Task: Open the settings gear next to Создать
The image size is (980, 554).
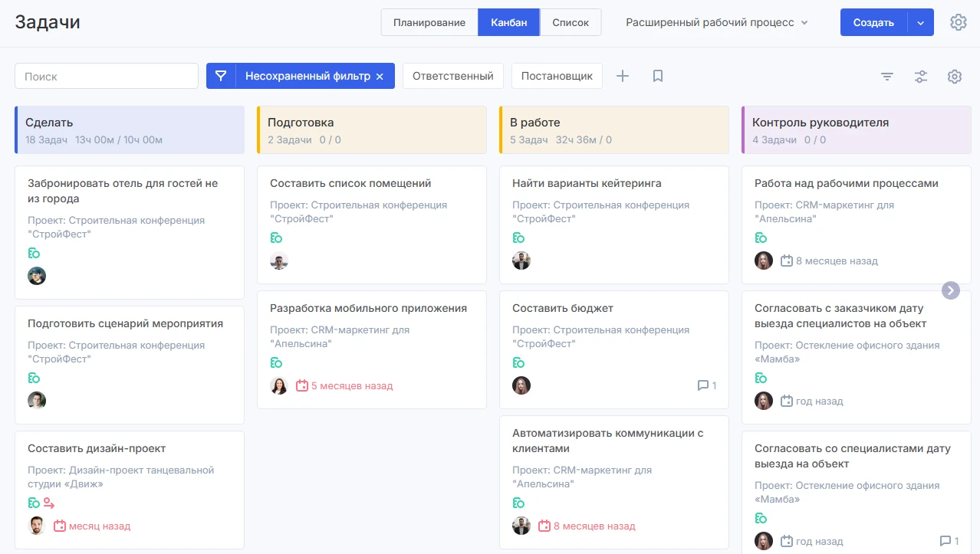Action: (958, 22)
